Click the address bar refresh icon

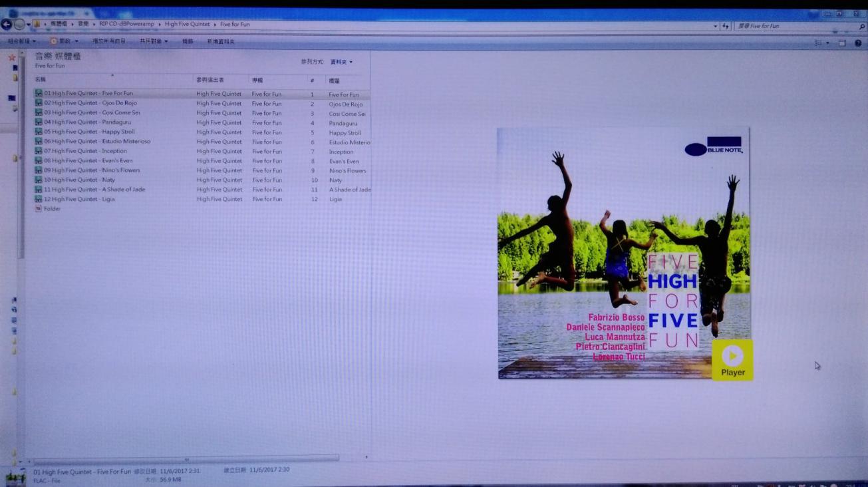pyautogui.click(x=725, y=26)
